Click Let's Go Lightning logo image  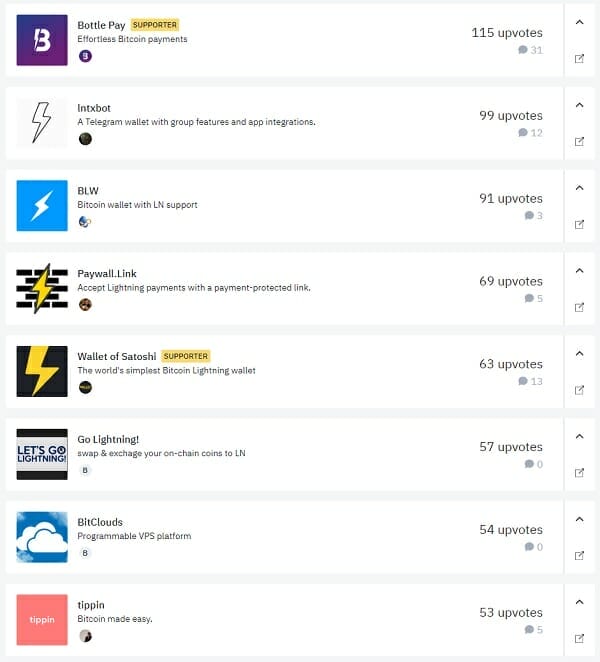pyautogui.click(x=42, y=454)
